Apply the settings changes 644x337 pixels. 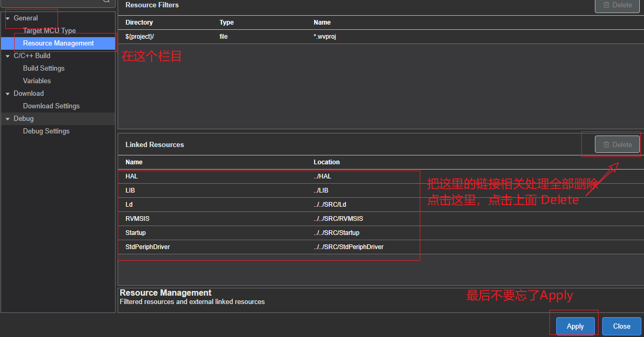click(x=576, y=326)
